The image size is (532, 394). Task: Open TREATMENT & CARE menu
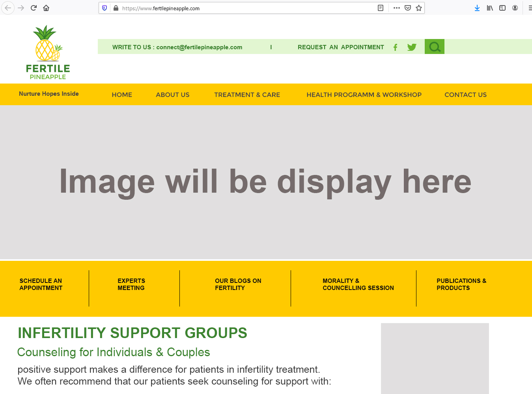(247, 95)
